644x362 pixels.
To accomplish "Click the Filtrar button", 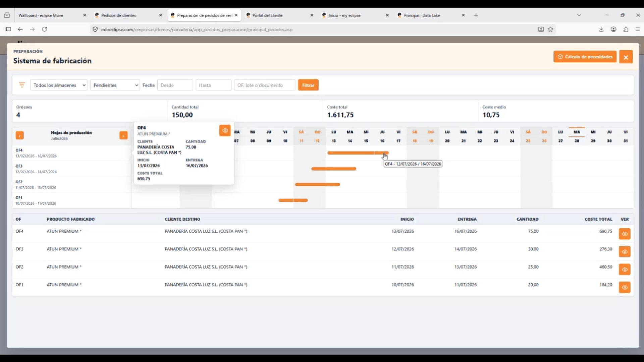I will (308, 85).
